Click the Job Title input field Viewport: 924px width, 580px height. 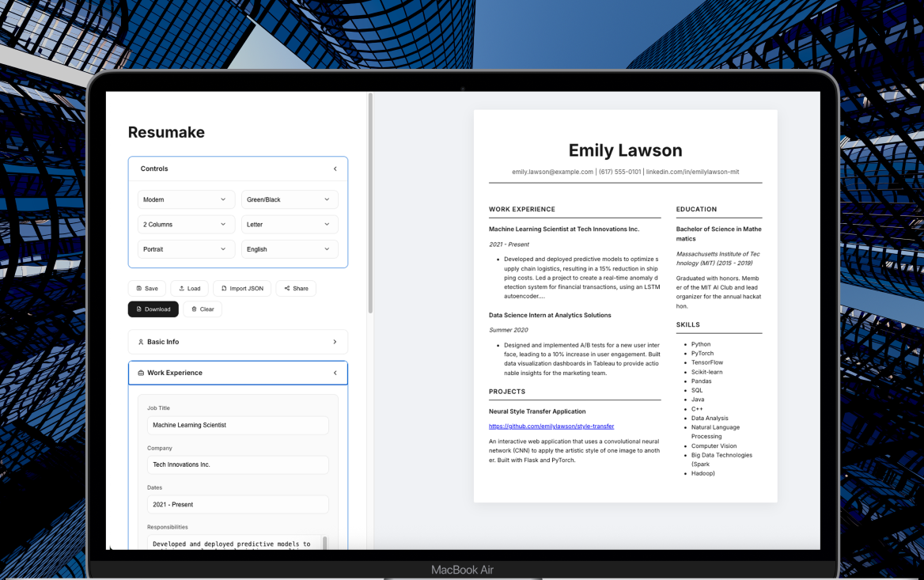pos(237,426)
